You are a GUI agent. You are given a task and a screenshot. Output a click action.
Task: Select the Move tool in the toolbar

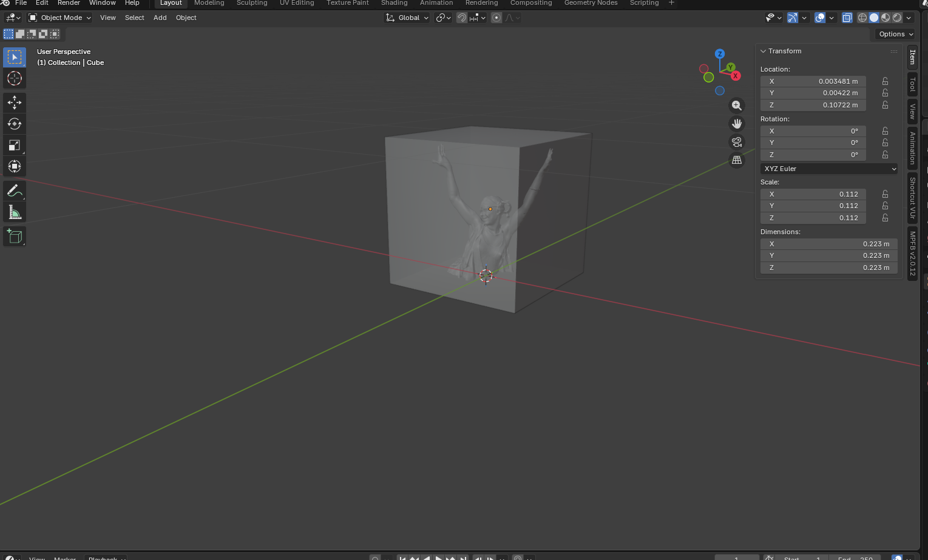(15, 103)
